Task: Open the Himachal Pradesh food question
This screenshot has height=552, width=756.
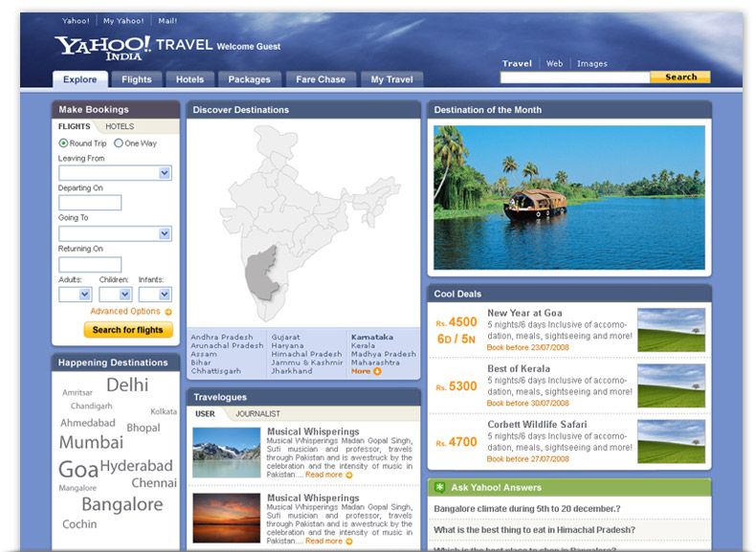Action: pos(534,530)
